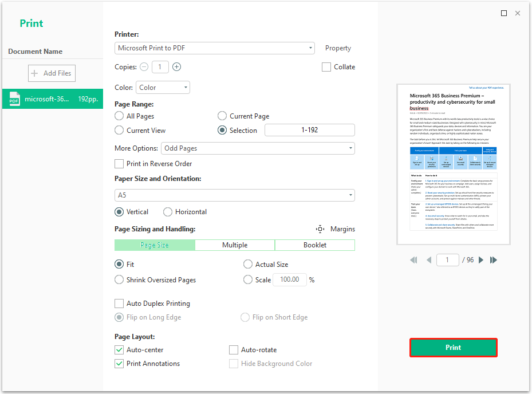Switch to the Page Size tab
Image resolution: width=532 pixels, height=394 pixels.
pos(155,245)
